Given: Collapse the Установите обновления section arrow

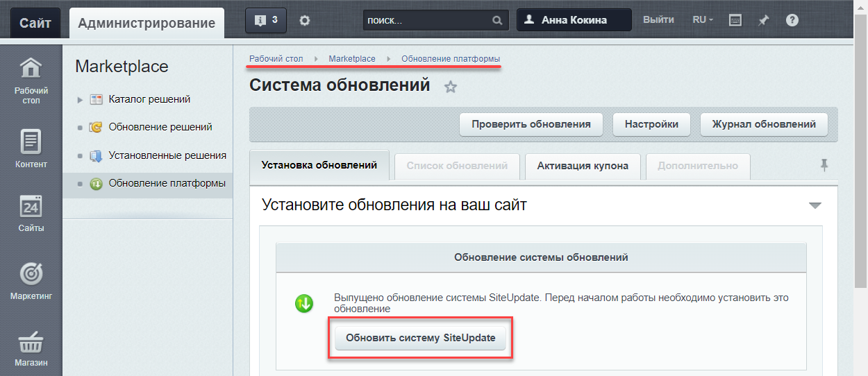Looking at the screenshot, I should pos(815,205).
